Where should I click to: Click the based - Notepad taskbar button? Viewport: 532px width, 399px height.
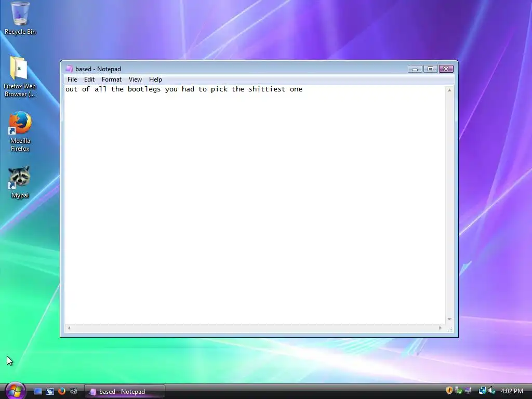tap(125, 392)
